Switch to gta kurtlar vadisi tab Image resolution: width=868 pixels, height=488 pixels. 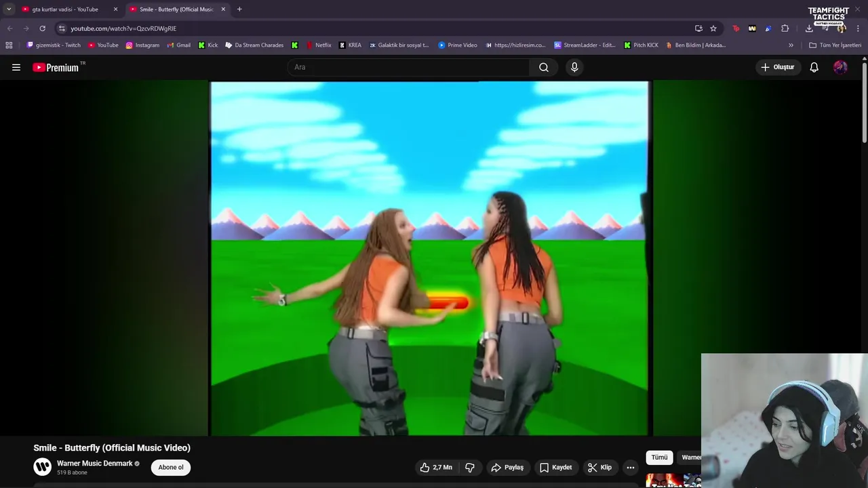click(65, 9)
